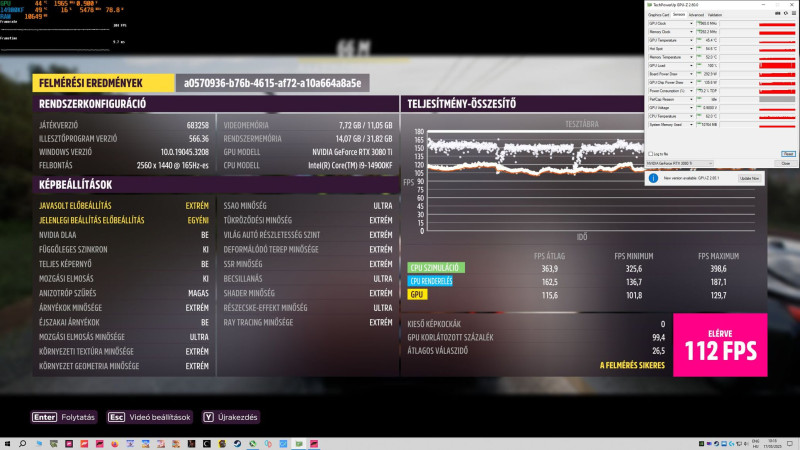Click the CPU RENDERELÉS blue label
Screen dimensions: 800x450
point(430,281)
